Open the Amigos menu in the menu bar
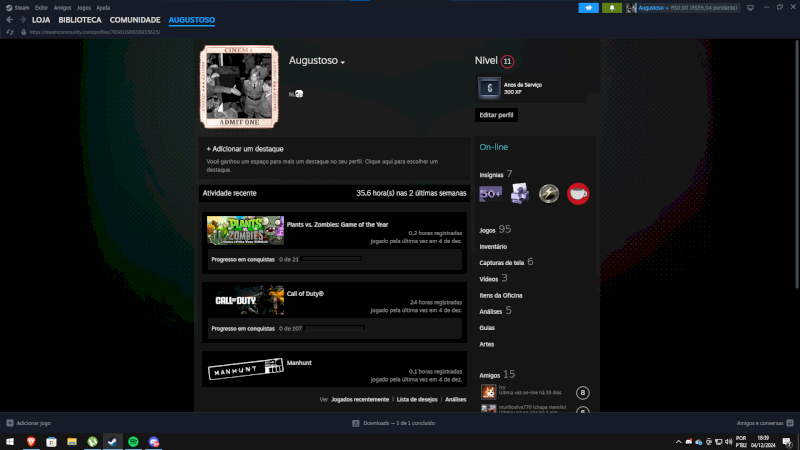Viewport: 800px width, 450px height. [62, 7]
